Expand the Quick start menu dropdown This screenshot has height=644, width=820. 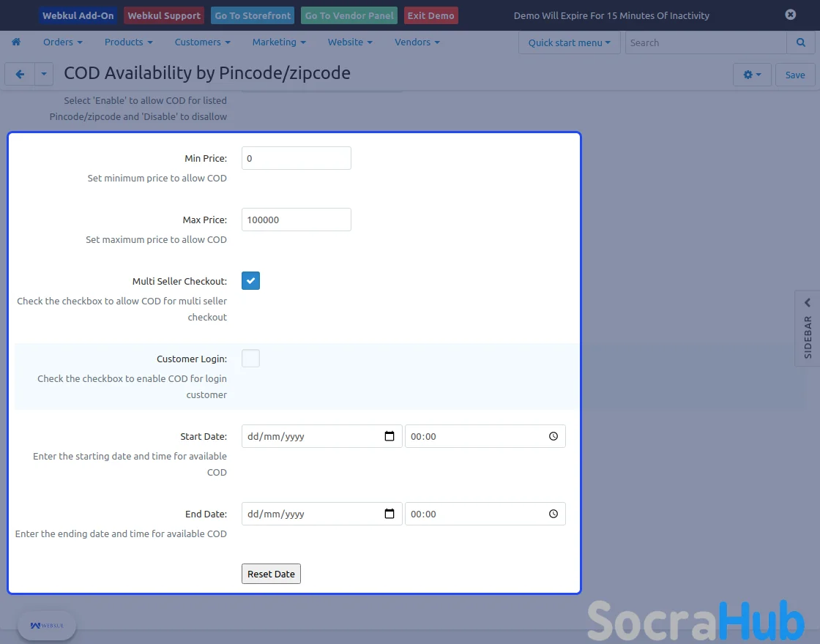coord(569,42)
